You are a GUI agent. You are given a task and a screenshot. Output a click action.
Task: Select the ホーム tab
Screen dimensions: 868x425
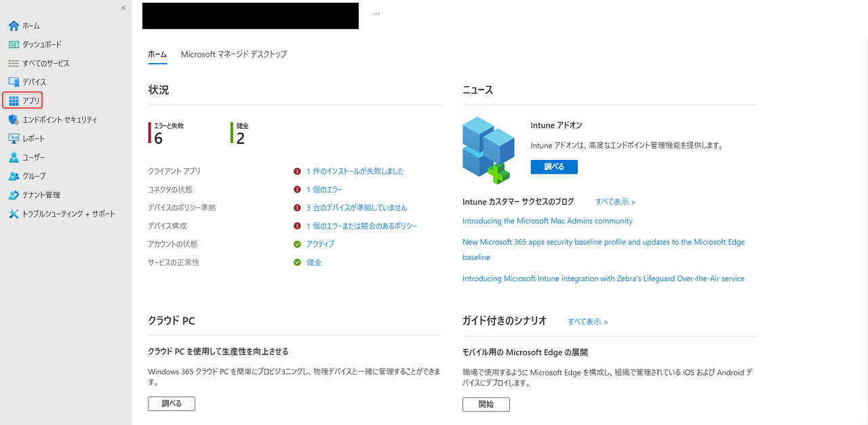[x=157, y=54]
